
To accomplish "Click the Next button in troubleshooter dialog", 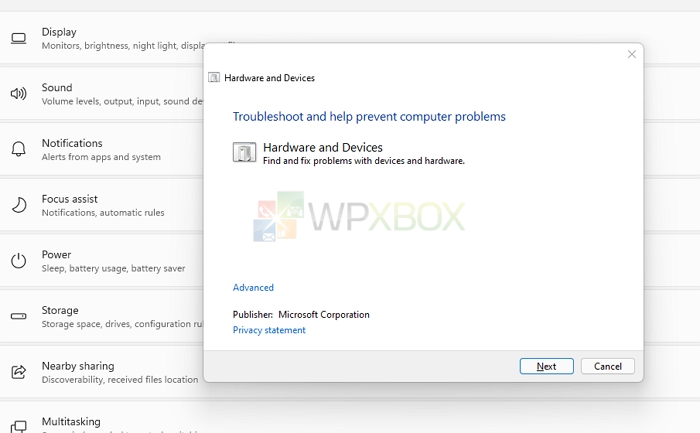I will [546, 366].
